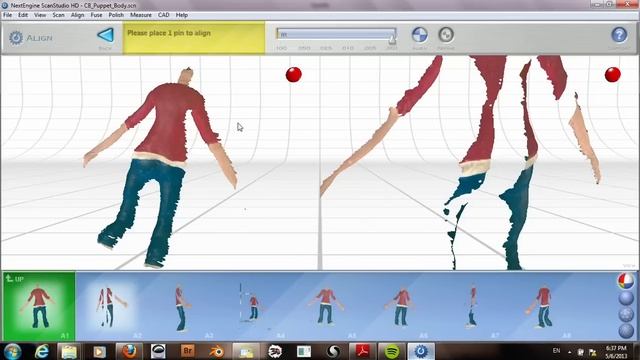Open Windows Explorer from taskbar
640x360 pixels.
pos(69,351)
